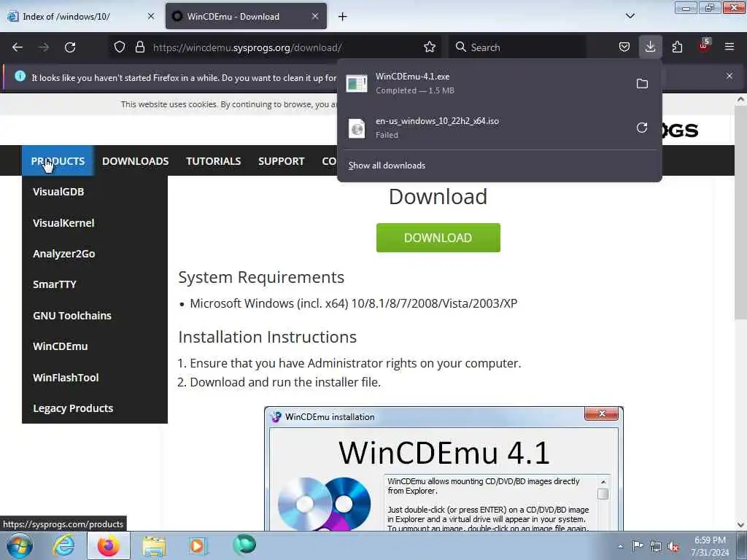This screenshot has width=747, height=560.
Task: Open the tracking protection shield icon
Action: click(x=120, y=47)
